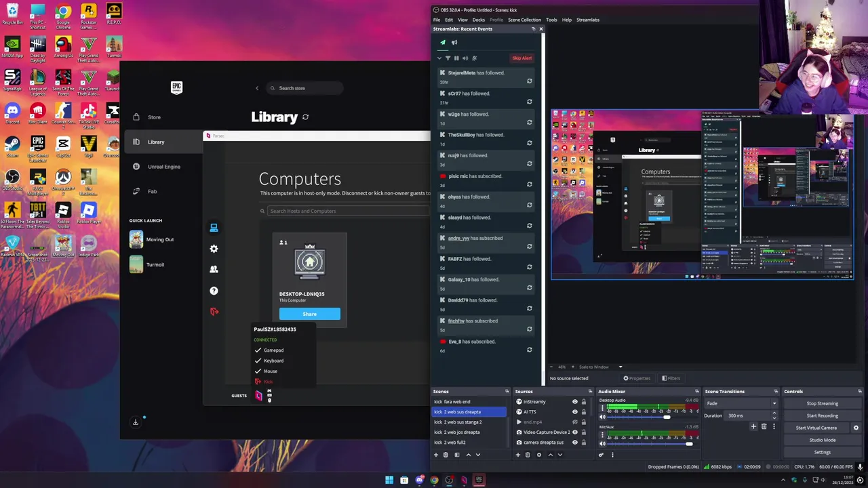
Task: Open source properties gear in Sources toolbar
Action: [x=539, y=455]
